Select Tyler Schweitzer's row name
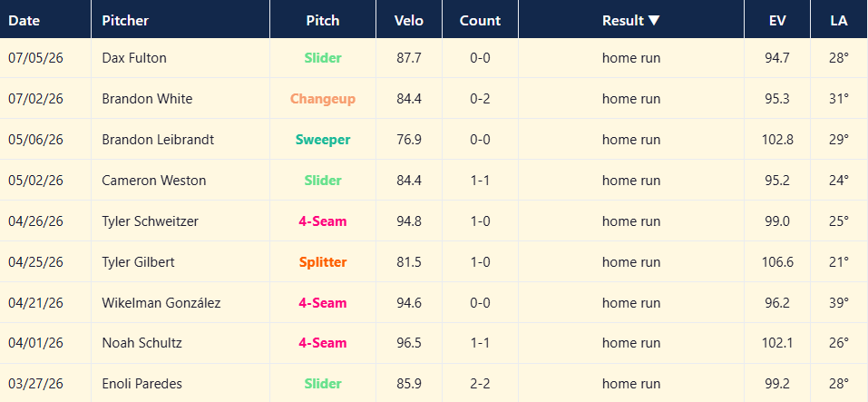This screenshot has width=868, height=402. [150, 221]
